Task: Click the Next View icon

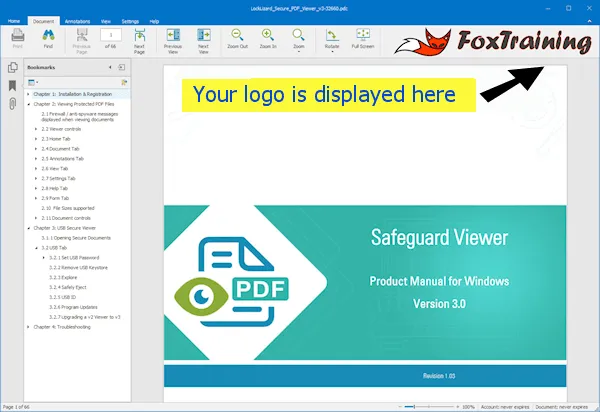Action: 204,41
